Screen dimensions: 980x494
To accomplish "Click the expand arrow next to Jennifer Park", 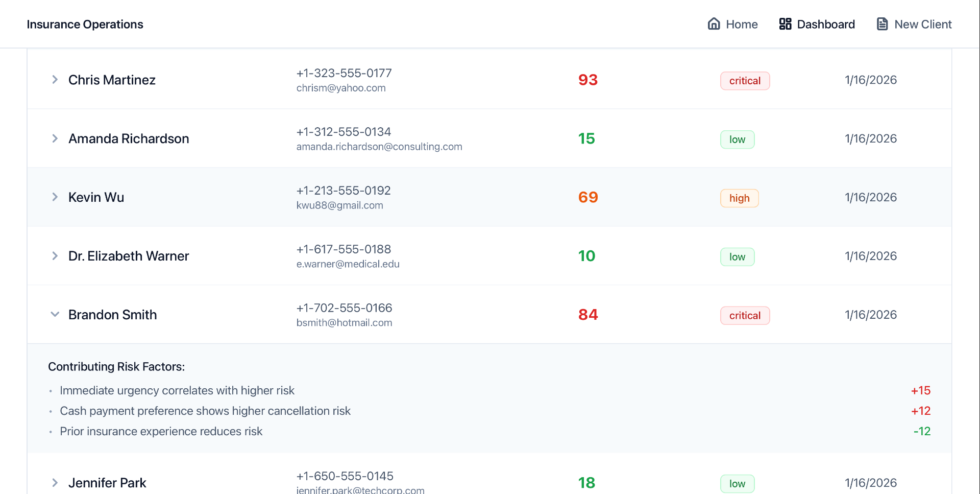I will pos(55,482).
